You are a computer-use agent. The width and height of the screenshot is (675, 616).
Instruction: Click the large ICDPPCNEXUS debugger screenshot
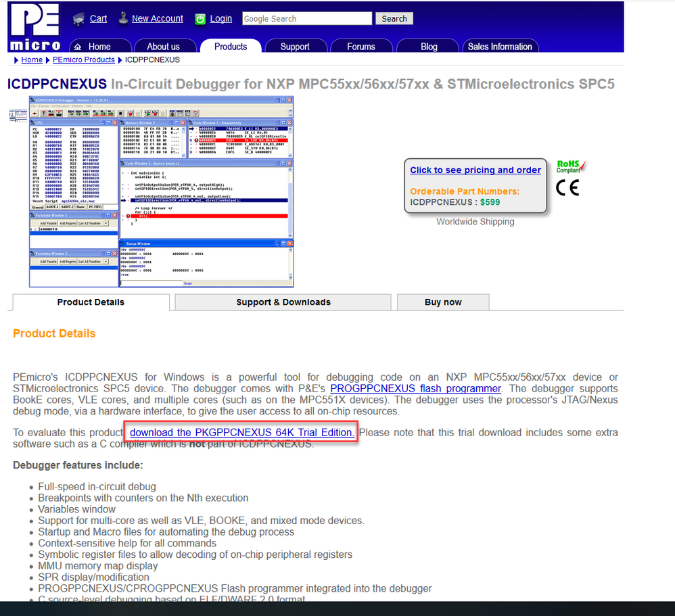click(x=162, y=191)
